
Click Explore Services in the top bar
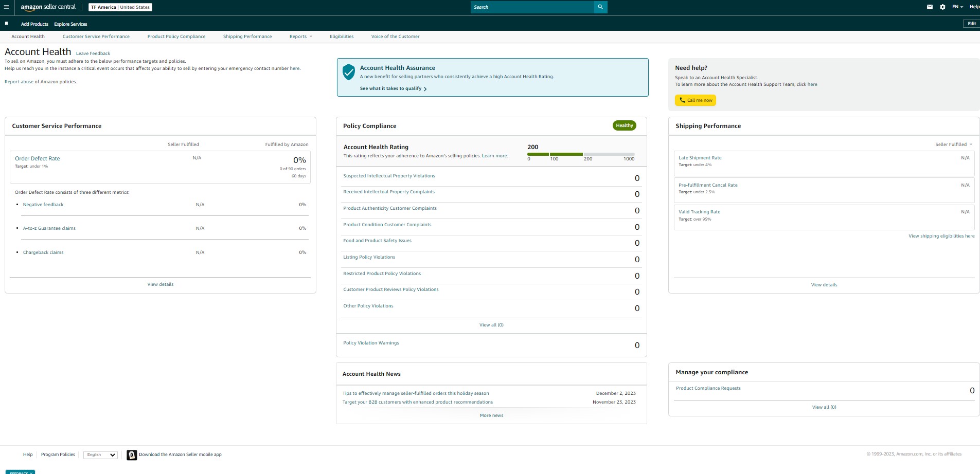click(70, 24)
